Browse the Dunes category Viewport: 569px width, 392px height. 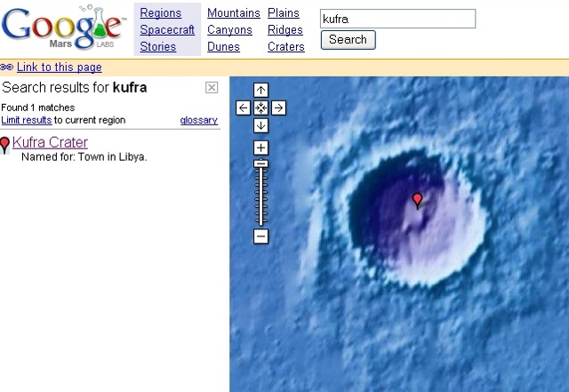(223, 47)
